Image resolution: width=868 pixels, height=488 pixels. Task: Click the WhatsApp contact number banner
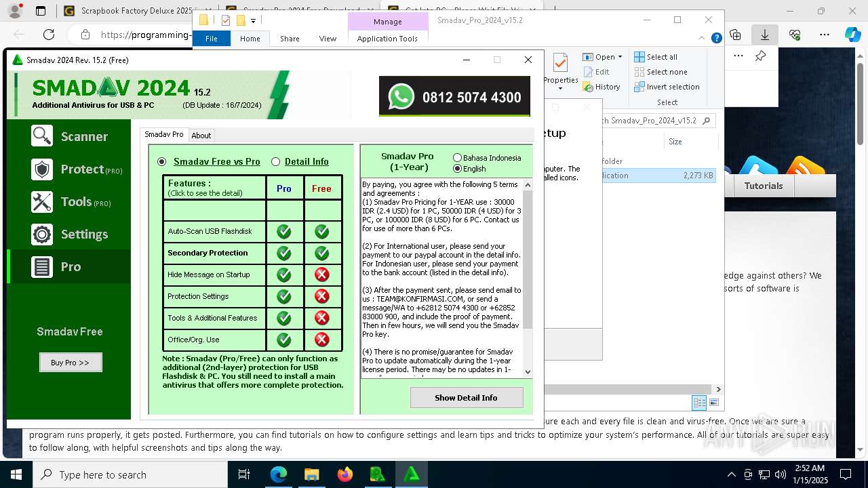pyautogui.click(x=454, y=97)
